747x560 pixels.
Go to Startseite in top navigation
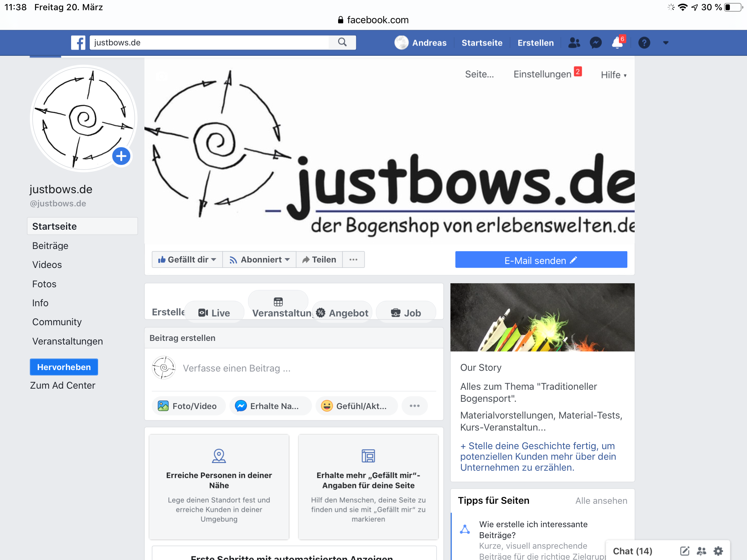click(x=482, y=43)
